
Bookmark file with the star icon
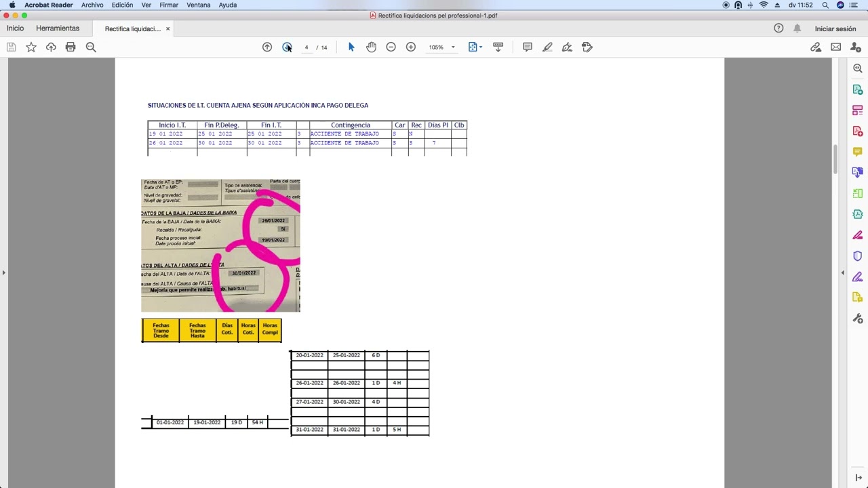click(31, 47)
